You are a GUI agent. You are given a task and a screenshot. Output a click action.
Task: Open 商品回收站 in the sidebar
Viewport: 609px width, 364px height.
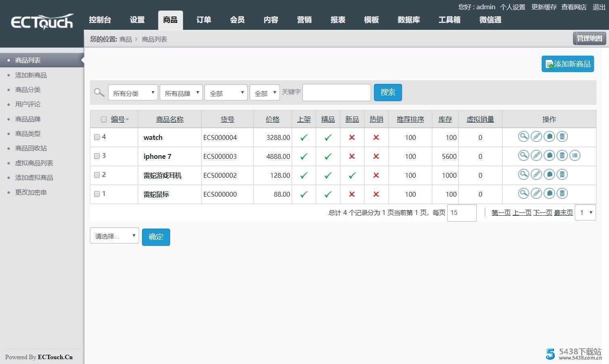tap(31, 148)
